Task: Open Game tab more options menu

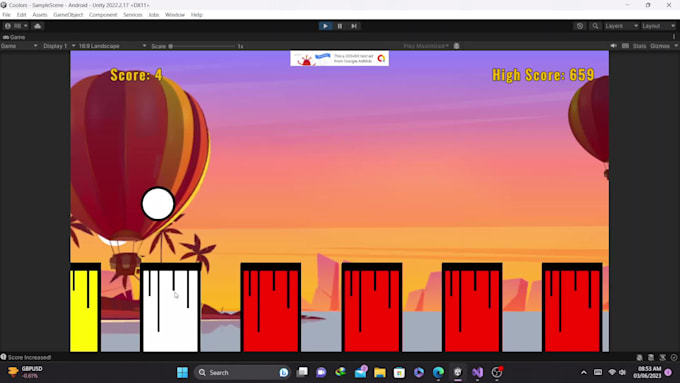Action: click(x=674, y=37)
